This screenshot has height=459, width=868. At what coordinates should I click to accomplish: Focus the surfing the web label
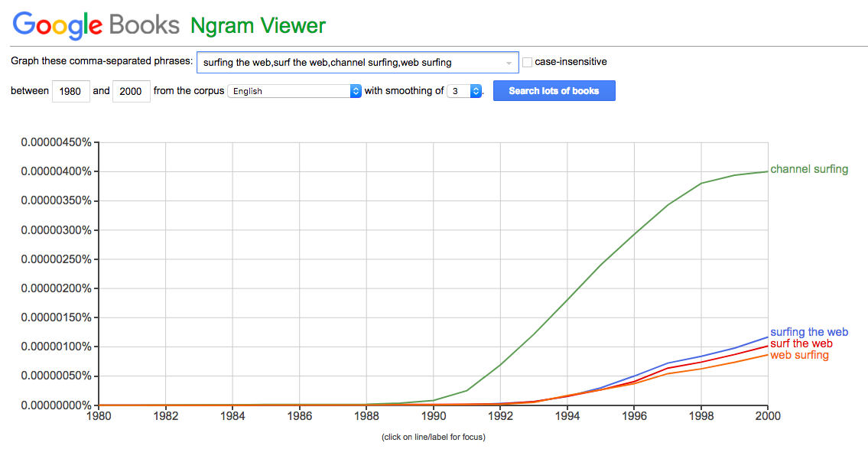click(x=809, y=332)
